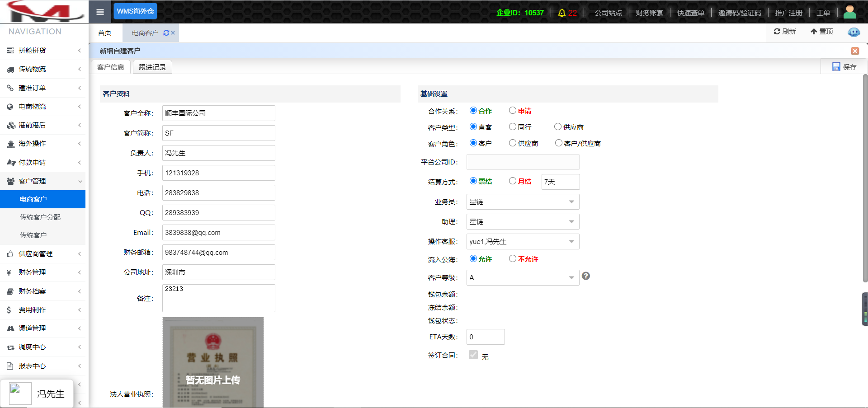Open the 快速查单 link
This screenshot has width=868, height=408.
click(x=690, y=13)
